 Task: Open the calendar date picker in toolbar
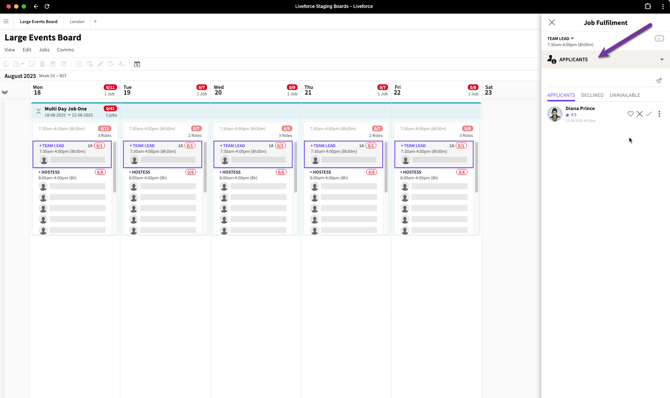point(137,64)
